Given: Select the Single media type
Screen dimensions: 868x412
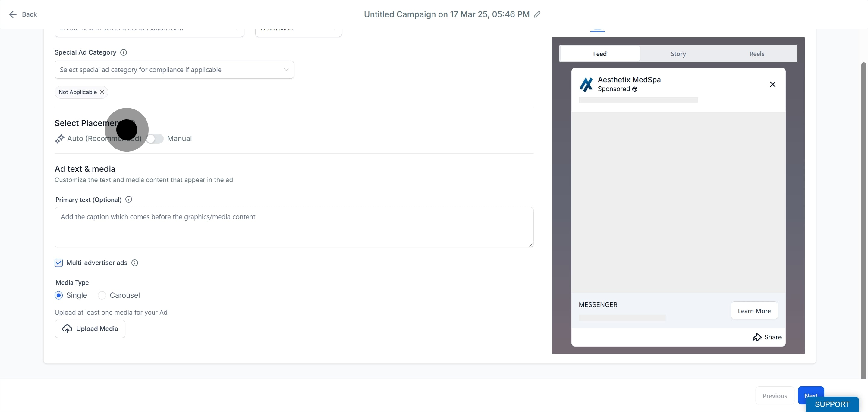Looking at the screenshot, I should point(59,295).
